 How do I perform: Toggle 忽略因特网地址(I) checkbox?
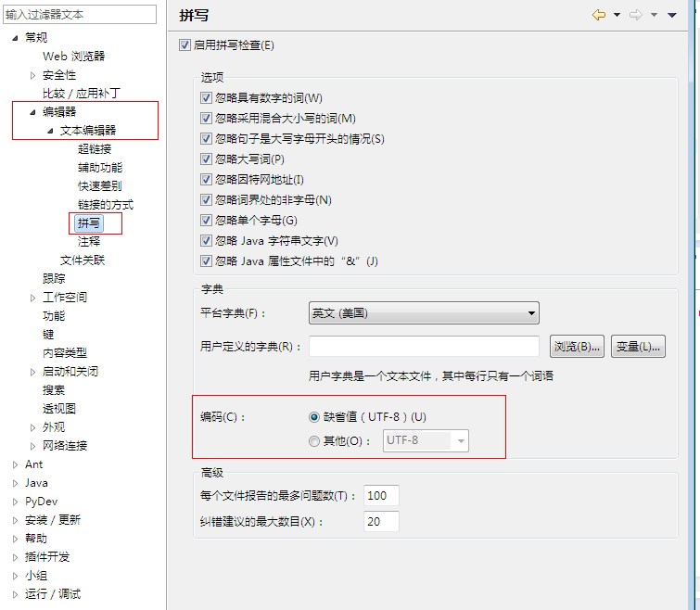[206, 180]
